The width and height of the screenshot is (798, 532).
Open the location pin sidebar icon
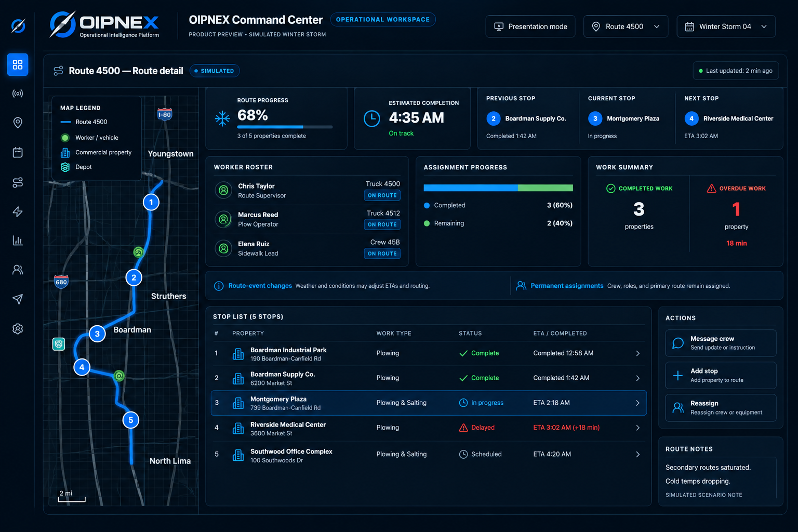click(x=18, y=123)
